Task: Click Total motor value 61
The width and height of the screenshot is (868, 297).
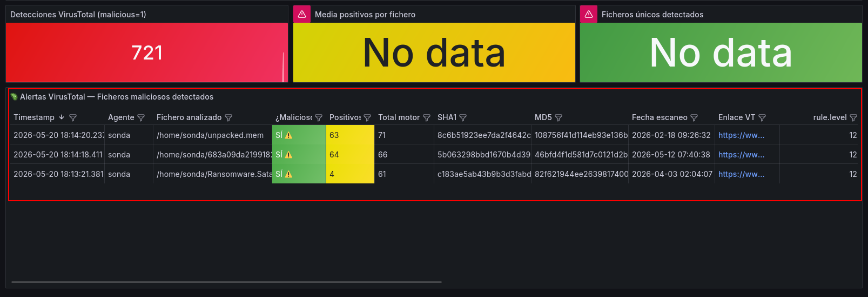Action: pos(382,174)
